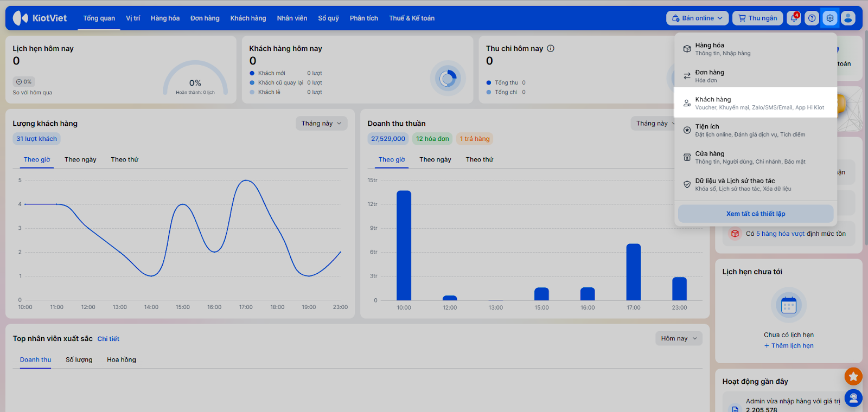
Task: Open Chi tiết link for top nhân viên
Action: (x=108, y=339)
